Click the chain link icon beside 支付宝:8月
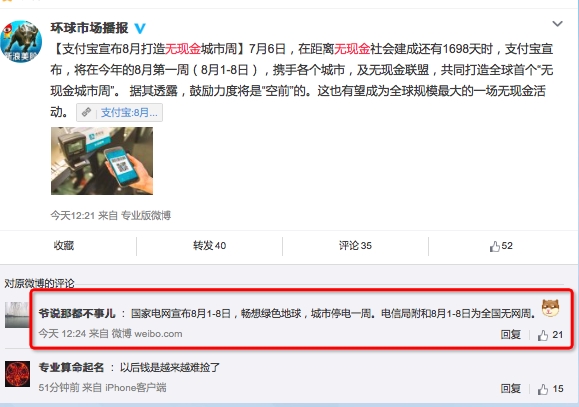 click(x=86, y=112)
